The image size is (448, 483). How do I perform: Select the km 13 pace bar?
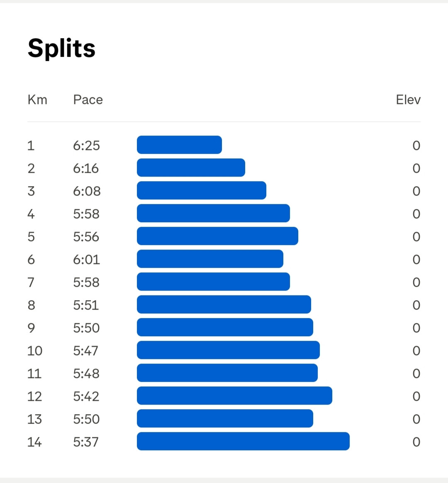point(225,418)
